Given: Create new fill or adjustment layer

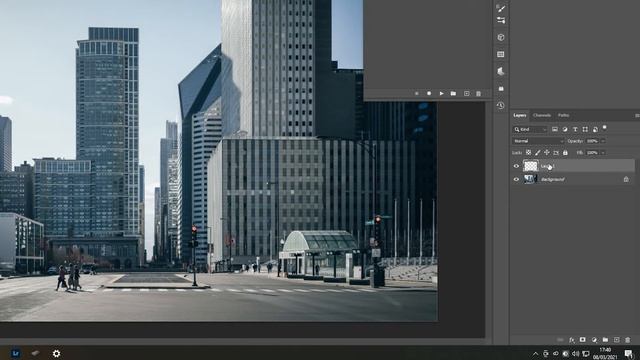Looking at the screenshot, I should 594,340.
